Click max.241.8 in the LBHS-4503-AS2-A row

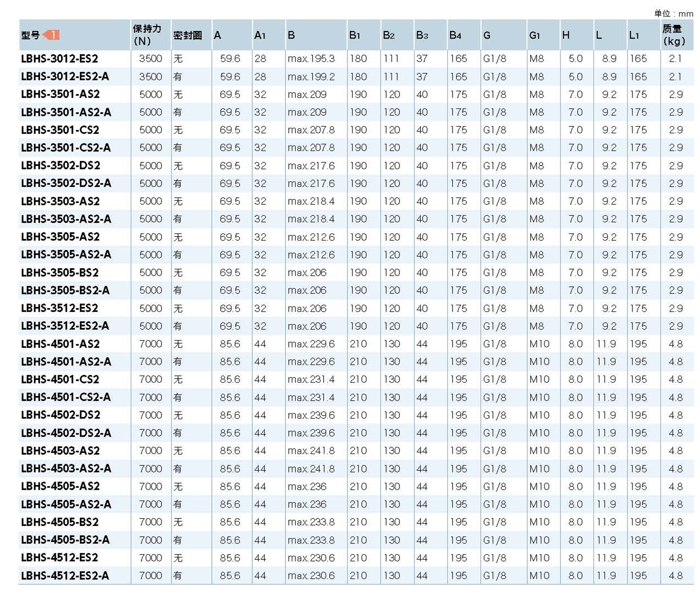tap(311, 468)
